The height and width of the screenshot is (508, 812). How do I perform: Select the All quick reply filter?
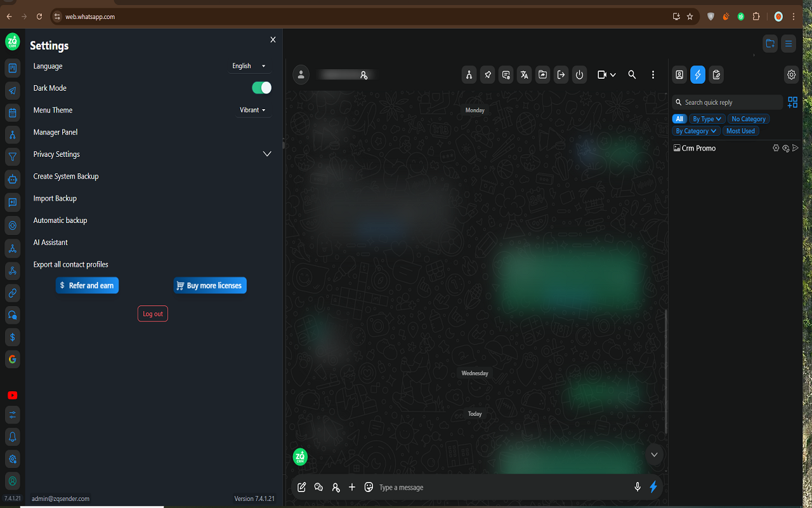coord(679,119)
